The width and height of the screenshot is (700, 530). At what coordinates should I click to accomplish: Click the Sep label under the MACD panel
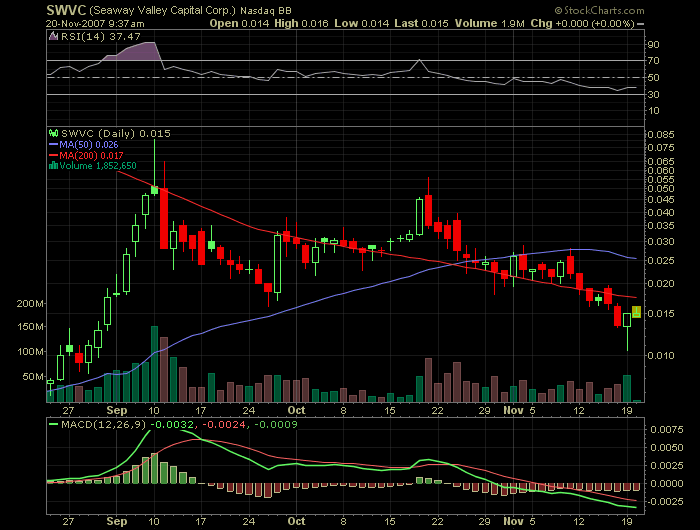117,521
